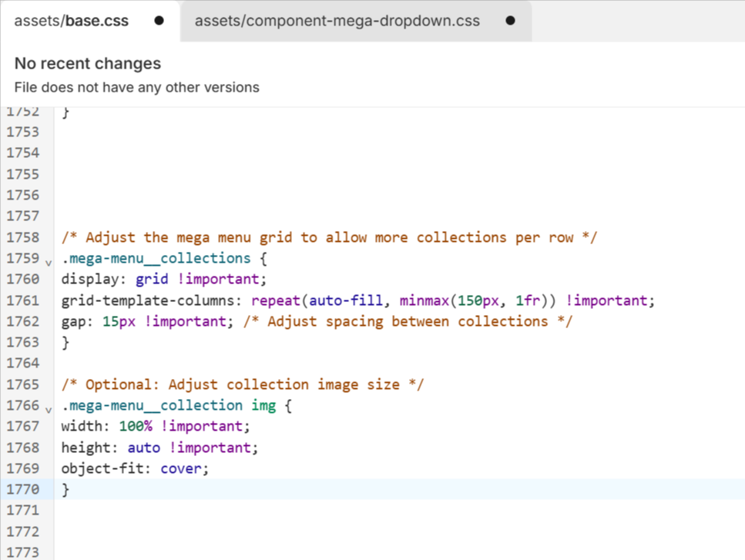Click the "height: auto" declaration
This screenshot has height=560, width=745.
[x=159, y=448]
